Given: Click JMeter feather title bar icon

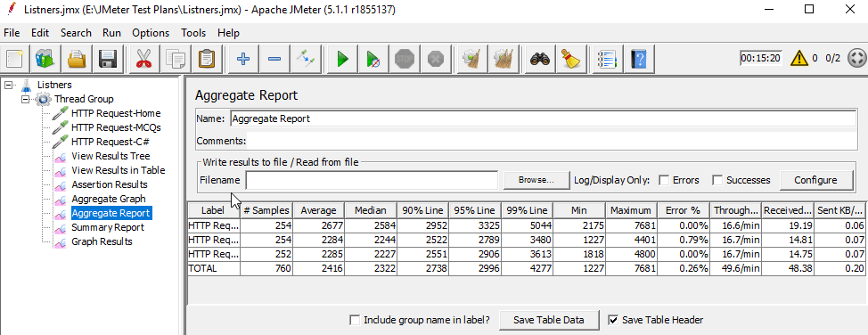Looking at the screenshot, I should [11, 10].
